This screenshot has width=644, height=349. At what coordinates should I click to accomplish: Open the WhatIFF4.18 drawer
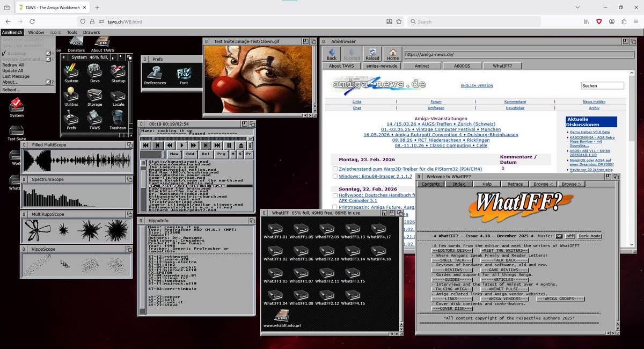(378, 252)
